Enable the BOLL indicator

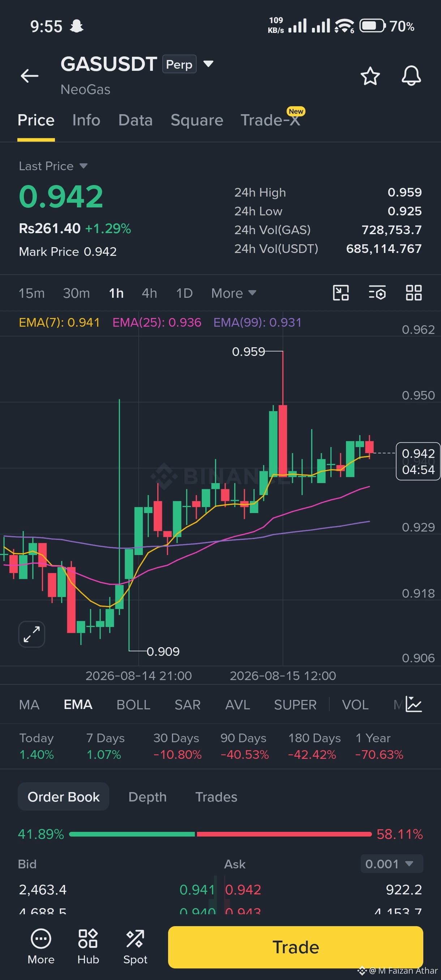133,705
